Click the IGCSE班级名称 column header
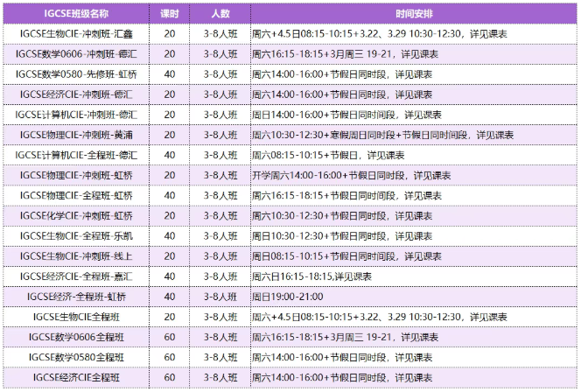Screen dimensions: 581x392 pyautogui.click(x=76, y=14)
